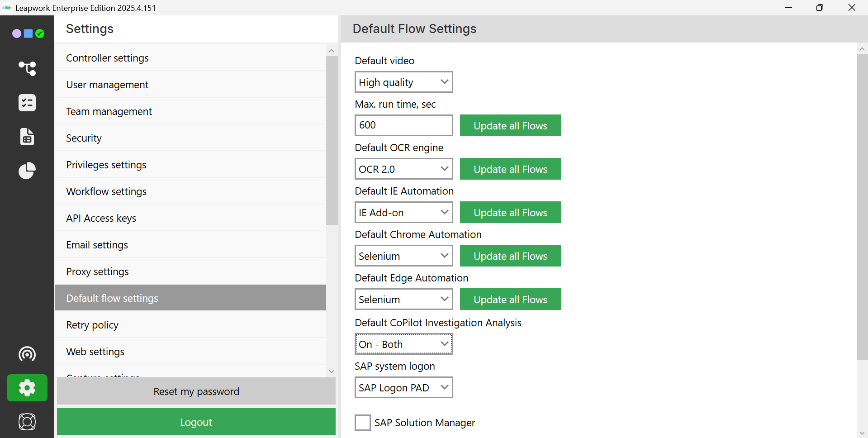
Task: Click the Leapwork logo icon
Action: pos(28,33)
